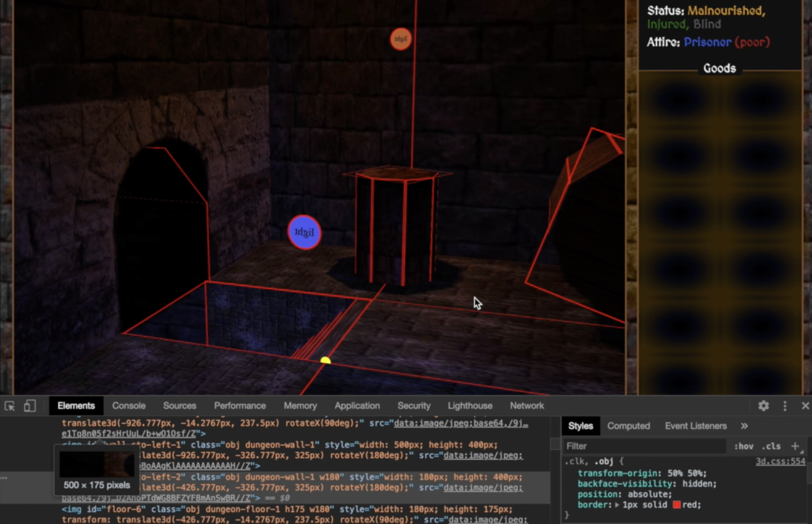The image size is (812, 524).
Task: Open DevTools Settings gear icon
Action: [764, 406]
